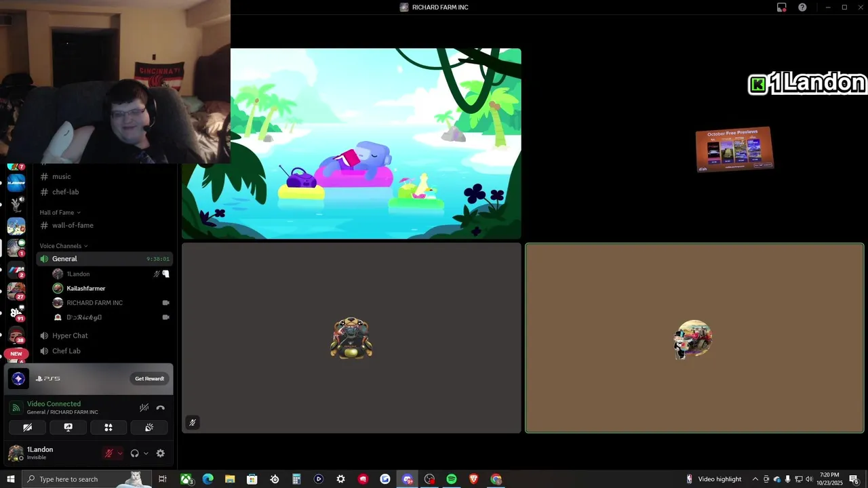The height and width of the screenshot is (488, 868).
Task: Switch to Discord taskbar icon
Action: 408,479
